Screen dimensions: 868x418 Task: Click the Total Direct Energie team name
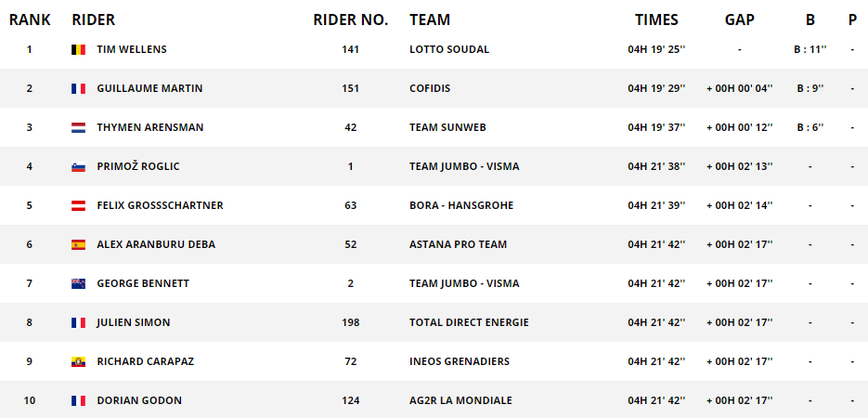click(x=470, y=322)
